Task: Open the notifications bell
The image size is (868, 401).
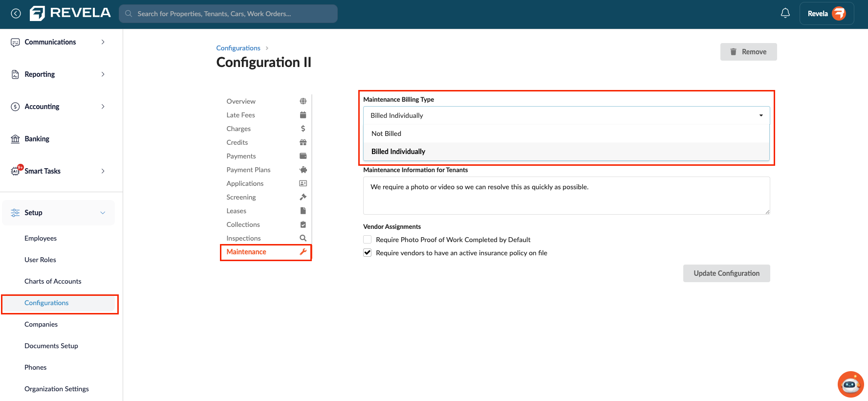Action: [785, 13]
